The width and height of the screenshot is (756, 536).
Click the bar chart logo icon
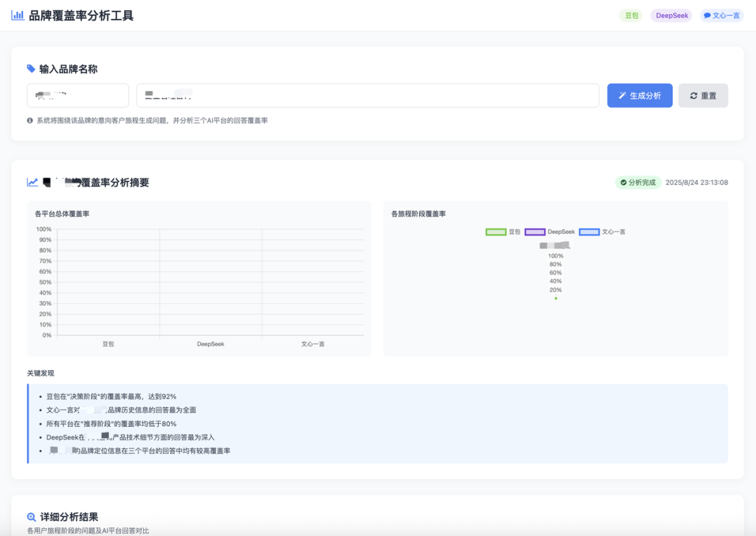(x=17, y=15)
